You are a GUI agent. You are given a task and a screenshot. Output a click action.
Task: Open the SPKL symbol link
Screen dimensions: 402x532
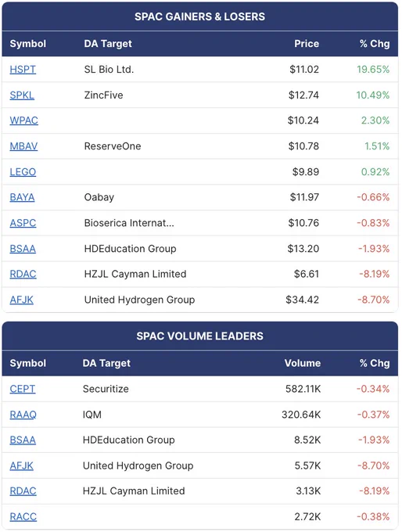(x=22, y=95)
